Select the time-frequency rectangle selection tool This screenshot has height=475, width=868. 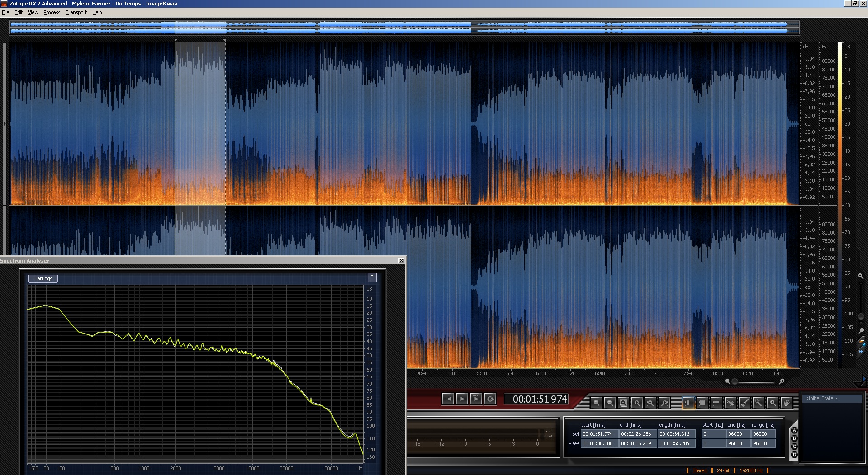(x=702, y=403)
